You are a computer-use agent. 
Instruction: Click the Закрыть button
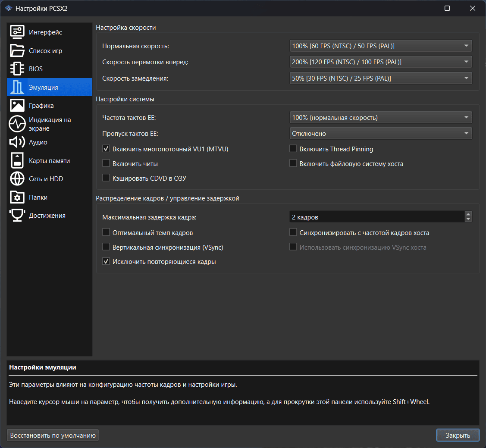458,435
